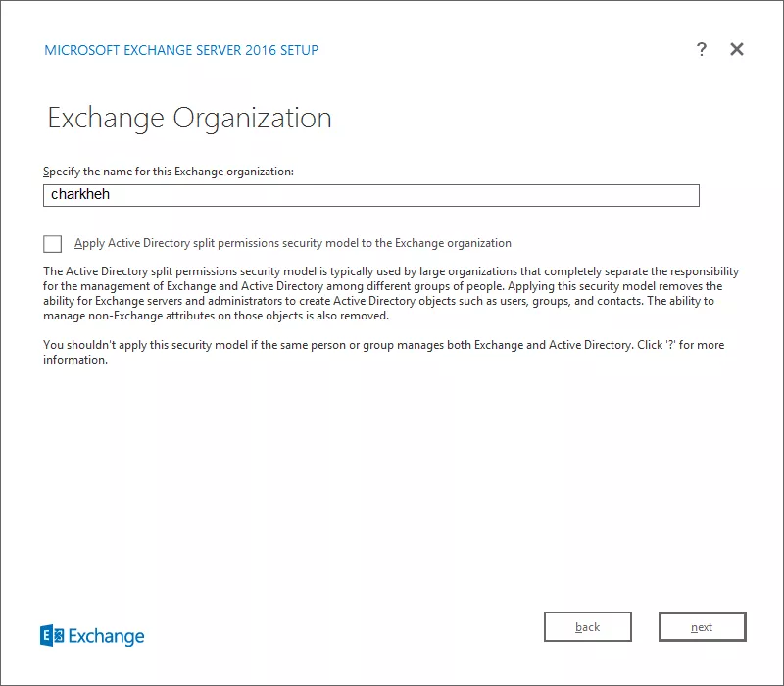Go back to the previous setup page
The width and height of the screenshot is (784, 686).
point(587,626)
